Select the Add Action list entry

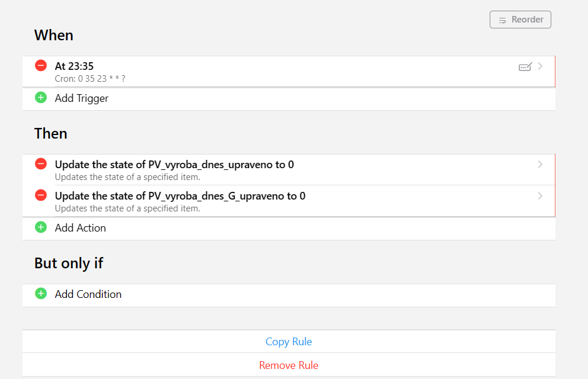tap(81, 228)
